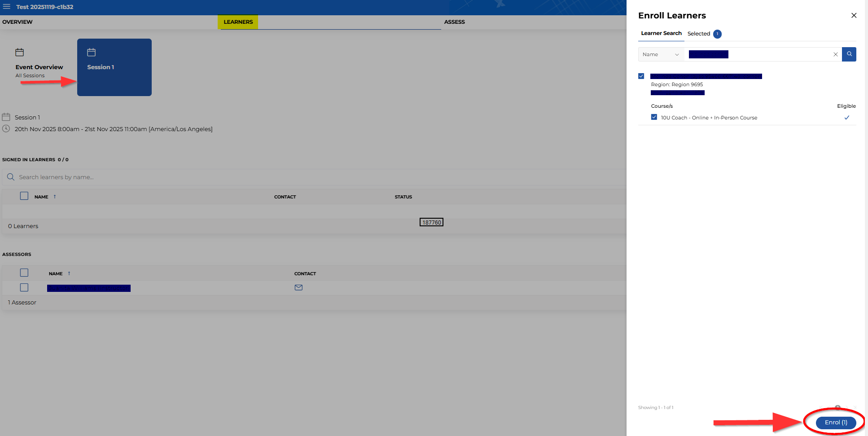Click the Event Overview calendar icon
This screenshot has width=868, height=436.
pyautogui.click(x=20, y=53)
